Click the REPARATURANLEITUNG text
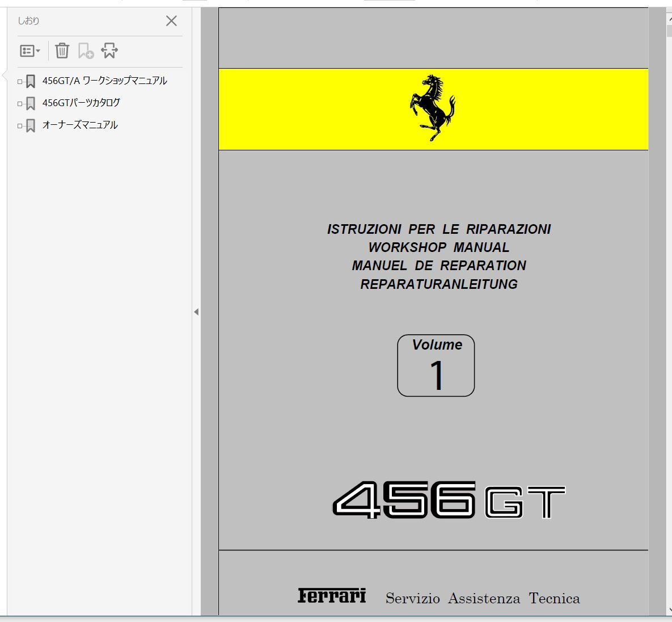This screenshot has width=672, height=622. (x=439, y=284)
